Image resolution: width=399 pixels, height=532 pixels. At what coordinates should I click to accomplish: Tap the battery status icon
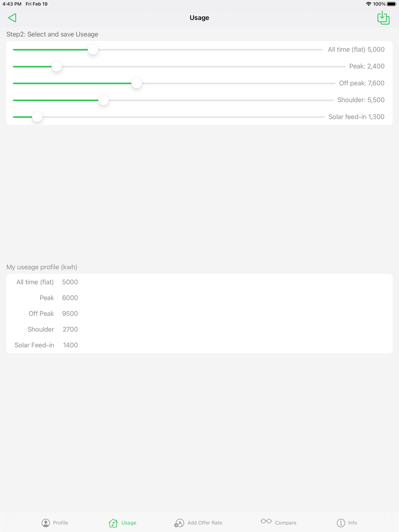[x=391, y=4]
